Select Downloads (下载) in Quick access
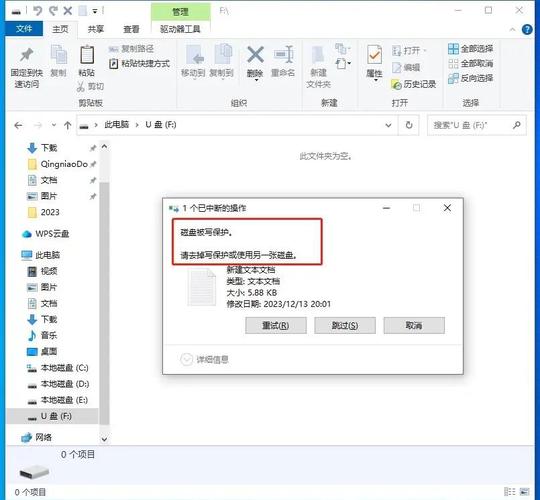Viewport: 540px width, 500px height. (x=49, y=148)
